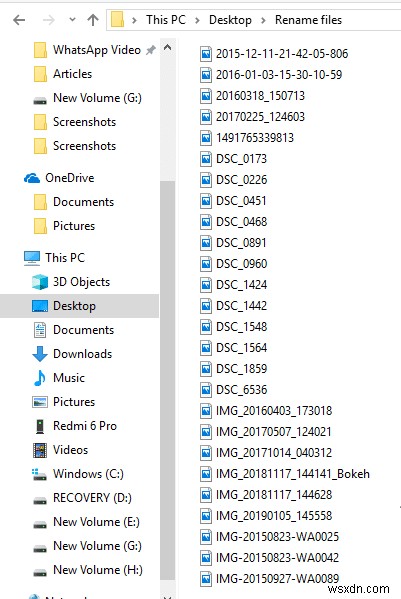This screenshot has width=401, height=599.
Task: Click the OneDrive cloud icon
Action: pyautogui.click(x=32, y=178)
